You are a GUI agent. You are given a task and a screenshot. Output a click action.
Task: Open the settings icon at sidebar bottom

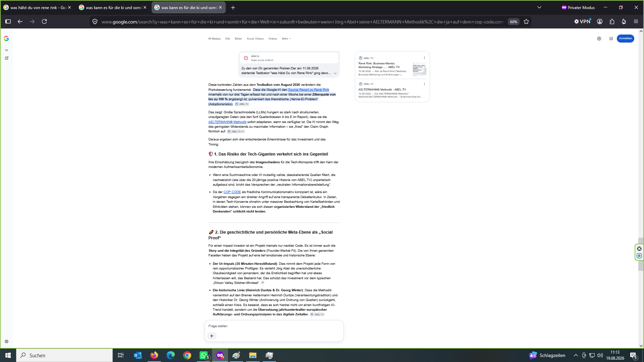(x=6, y=342)
